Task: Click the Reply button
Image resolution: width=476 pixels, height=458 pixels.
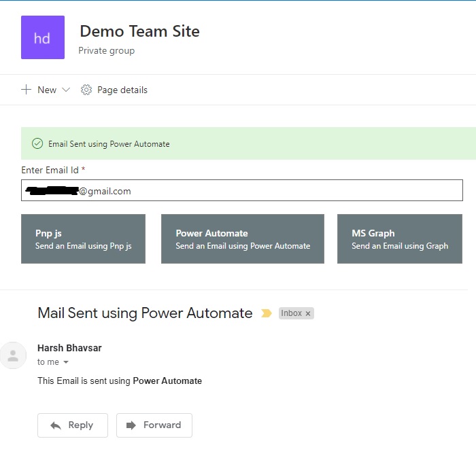Action: [73, 425]
